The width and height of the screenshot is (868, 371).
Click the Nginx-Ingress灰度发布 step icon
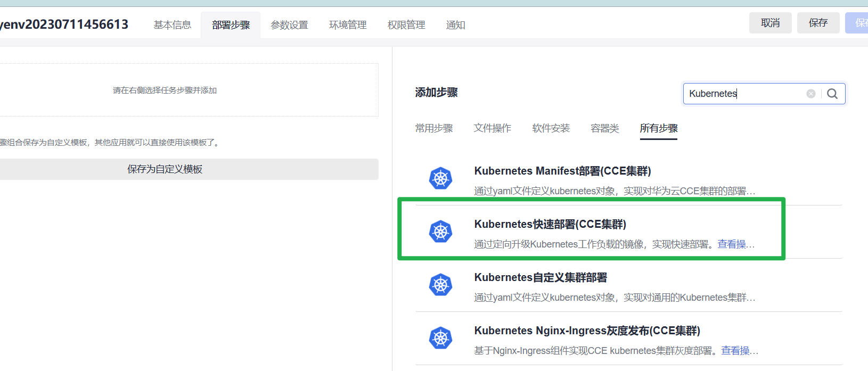click(x=440, y=338)
